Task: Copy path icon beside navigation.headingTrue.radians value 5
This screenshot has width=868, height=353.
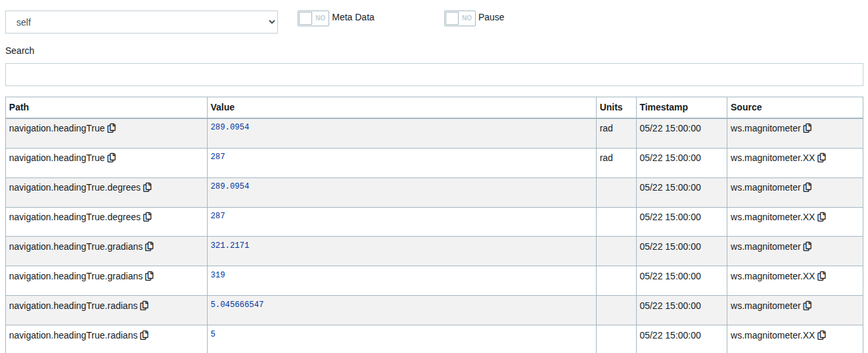Action: (x=145, y=335)
